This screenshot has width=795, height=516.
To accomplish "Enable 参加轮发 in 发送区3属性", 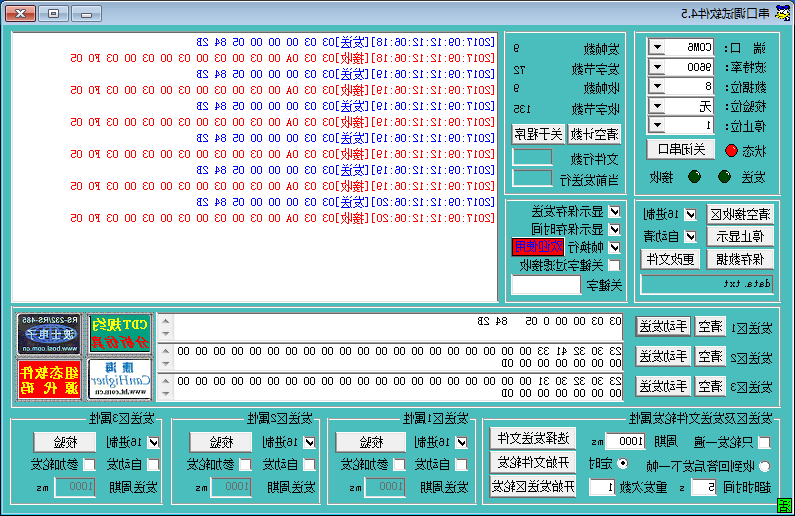I will coord(89,464).
